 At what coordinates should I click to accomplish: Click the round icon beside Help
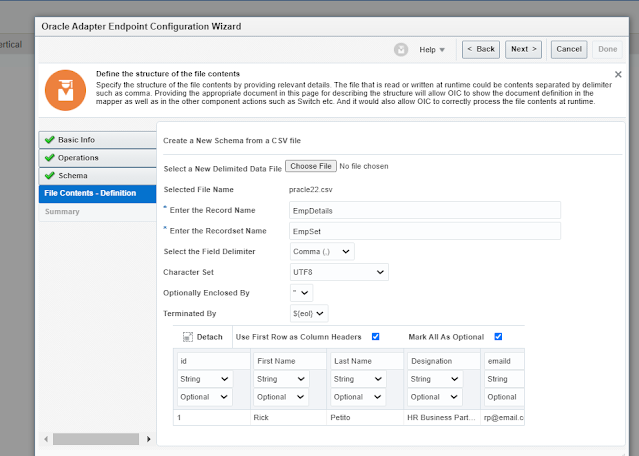pyautogui.click(x=401, y=50)
